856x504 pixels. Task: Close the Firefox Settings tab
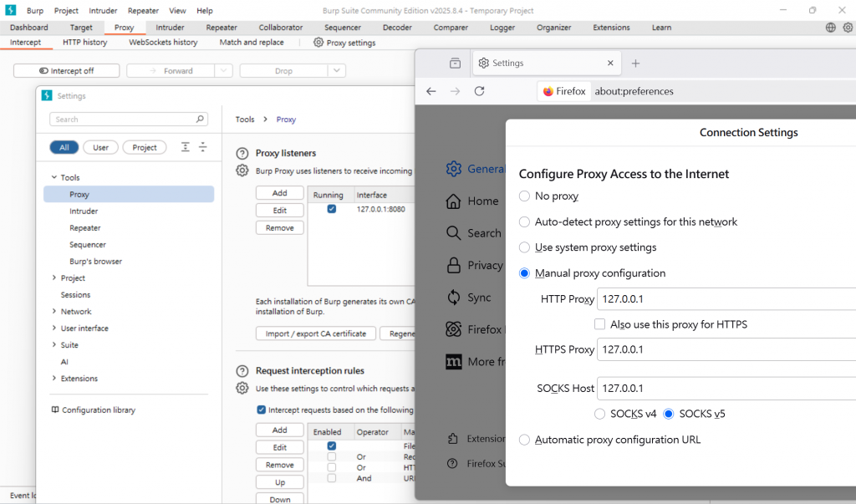click(610, 64)
